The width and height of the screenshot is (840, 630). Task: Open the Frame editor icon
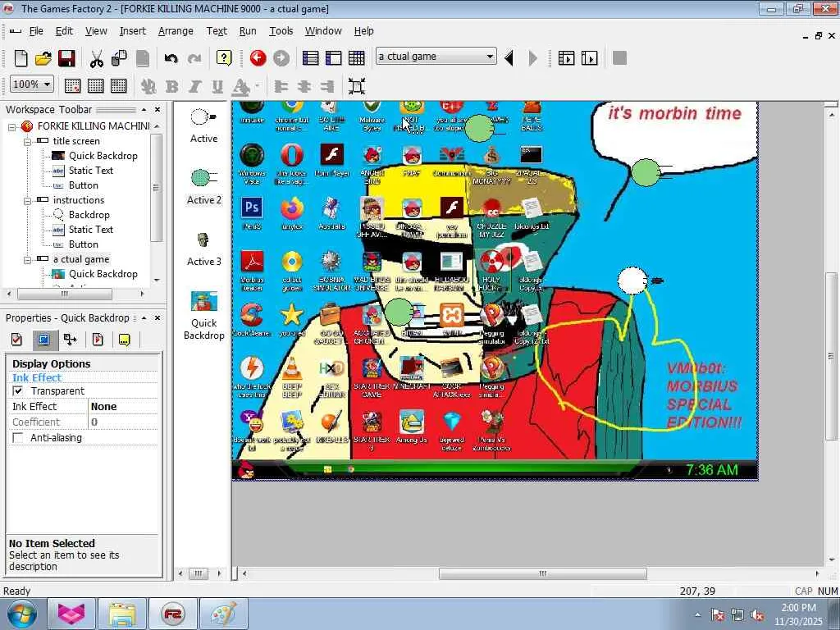(333, 58)
